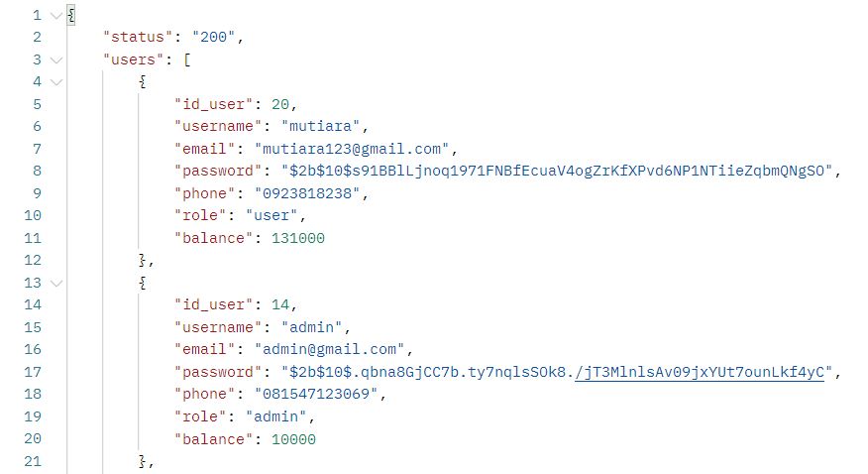Click the phone value "081547123069"
The height and width of the screenshot is (474, 868).
(316, 394)
